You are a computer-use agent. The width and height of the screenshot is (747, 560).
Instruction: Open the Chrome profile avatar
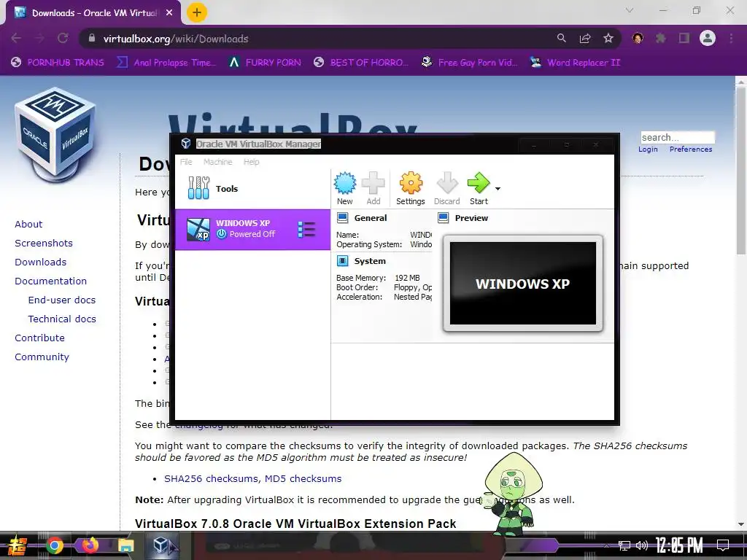708,38
